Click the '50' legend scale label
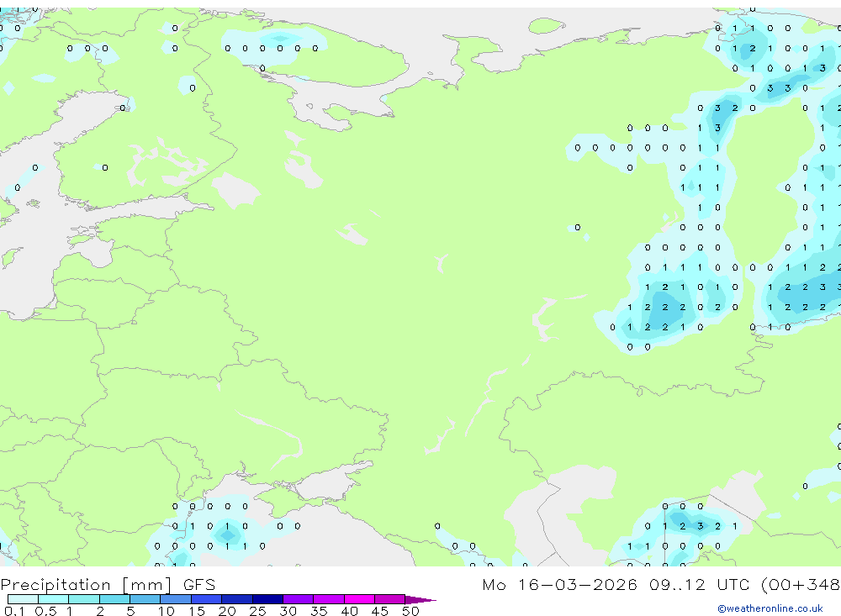This screenshot has width=841, height=616. click(x=410, y=611)
